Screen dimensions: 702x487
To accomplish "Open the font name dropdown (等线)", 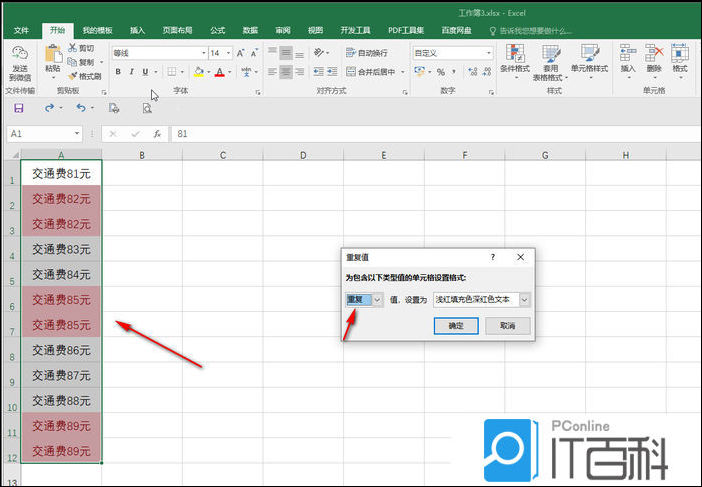I will (203, 53).
